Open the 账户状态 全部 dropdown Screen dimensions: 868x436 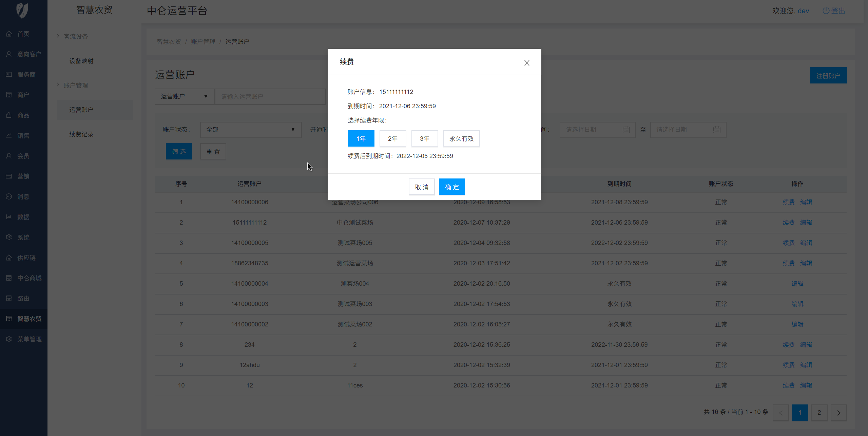tap(250, 130)
